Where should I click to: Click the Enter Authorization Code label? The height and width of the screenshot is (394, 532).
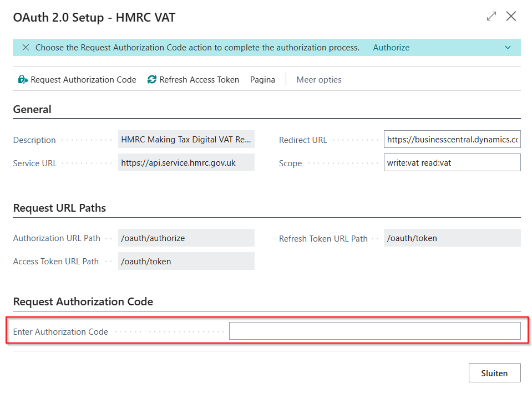coord(60,332)
